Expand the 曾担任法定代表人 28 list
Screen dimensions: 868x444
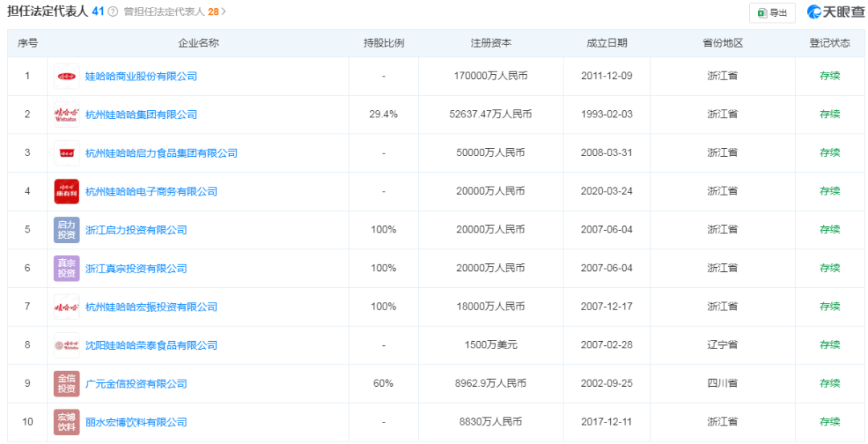tap(175, 12)
